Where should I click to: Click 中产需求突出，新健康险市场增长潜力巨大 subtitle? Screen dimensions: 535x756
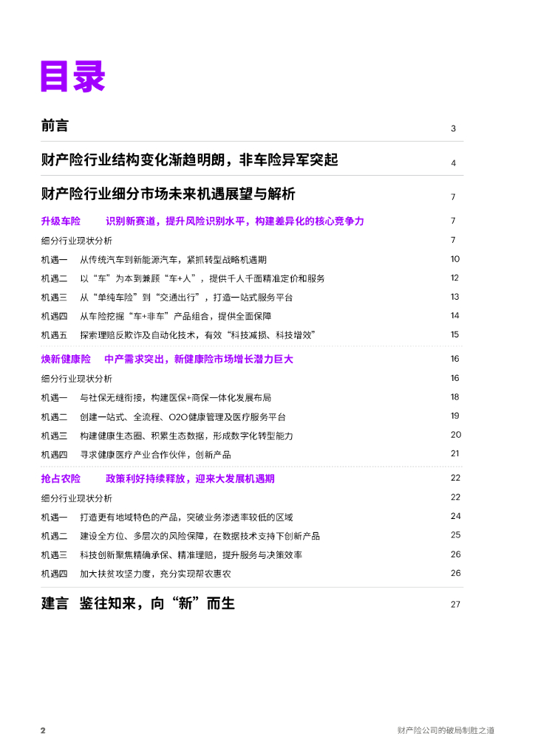[x=199, y=360]
